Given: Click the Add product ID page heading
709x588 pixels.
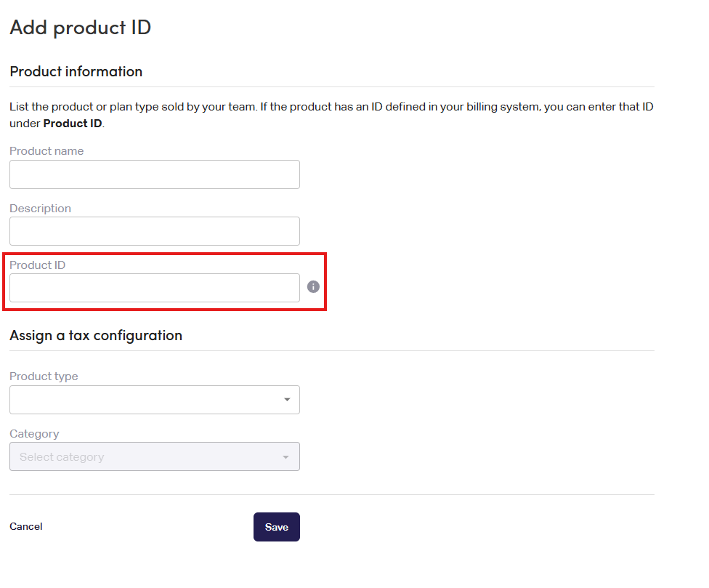Looking at the screenshot, I should pos(80,28).
